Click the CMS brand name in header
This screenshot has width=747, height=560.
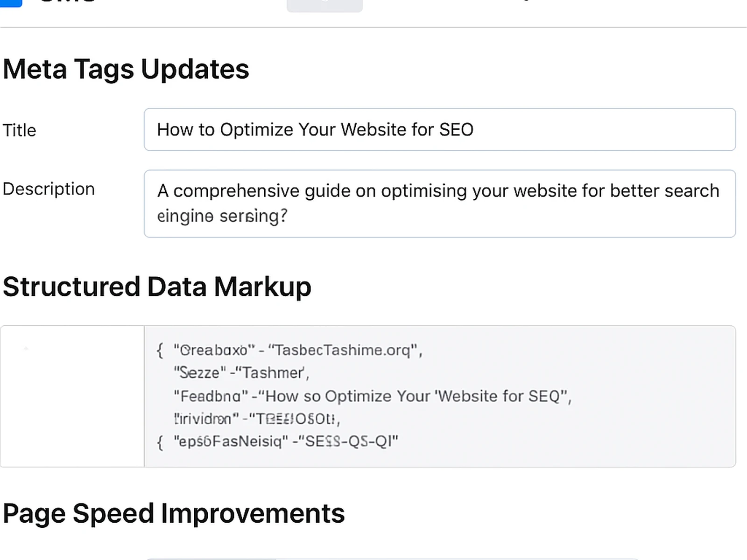click(x=68, y=2)
